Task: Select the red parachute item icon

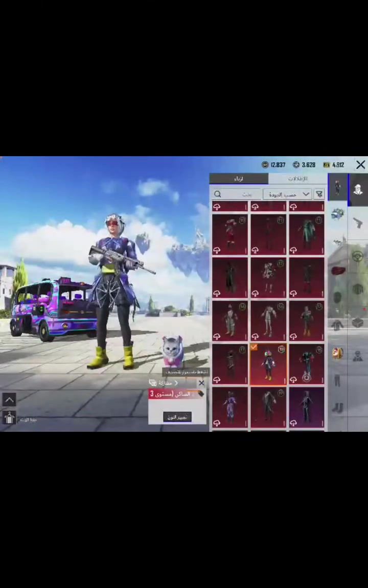Action: (x=338, y=271)
